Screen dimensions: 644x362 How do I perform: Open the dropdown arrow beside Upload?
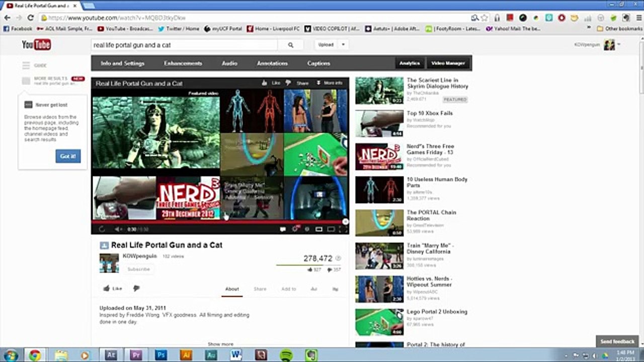point(343,45)
